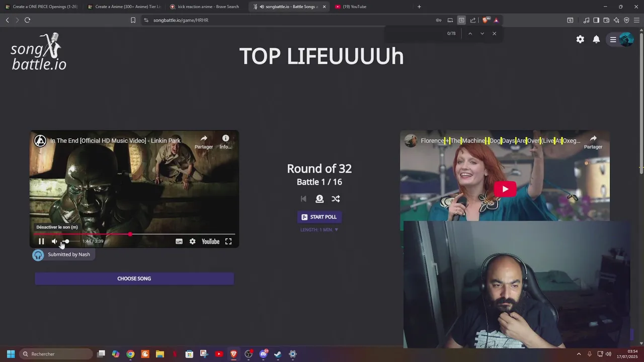644x362 pixels.
Task: Open Brave Leo AI assistant
Action: point(616,20)
